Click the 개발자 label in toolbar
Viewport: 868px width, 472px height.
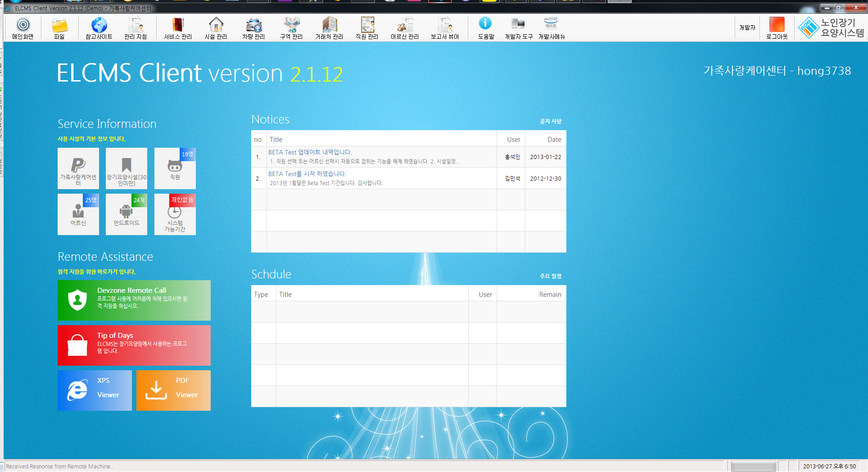tap(747, 27)
